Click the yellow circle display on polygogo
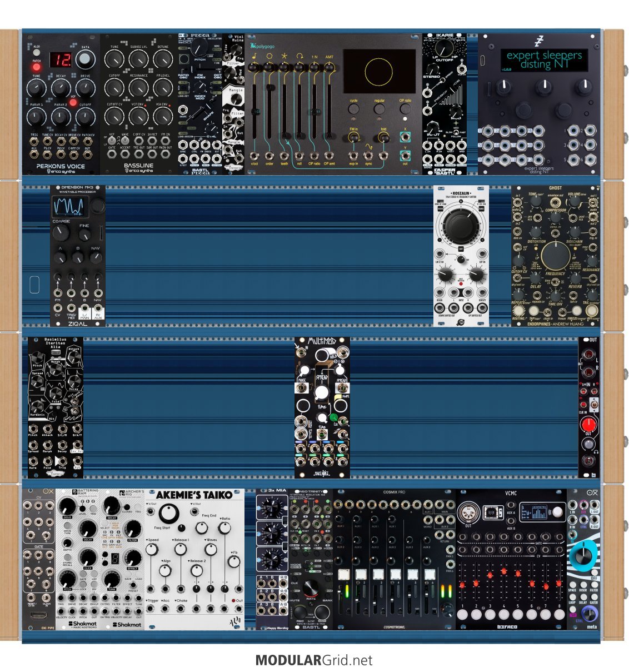Viewport: 629px width, 672px height. tap(380, 71)
